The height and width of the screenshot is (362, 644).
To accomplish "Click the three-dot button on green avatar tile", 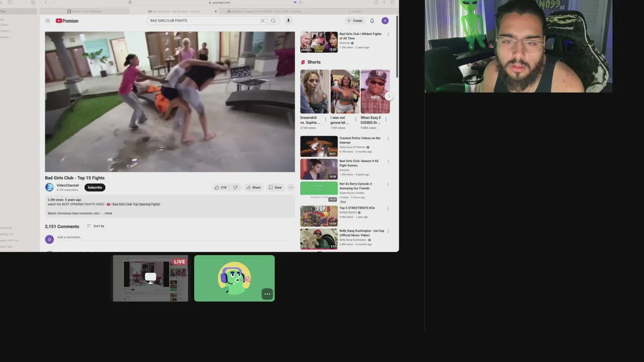I will click(x=267, y=294).
